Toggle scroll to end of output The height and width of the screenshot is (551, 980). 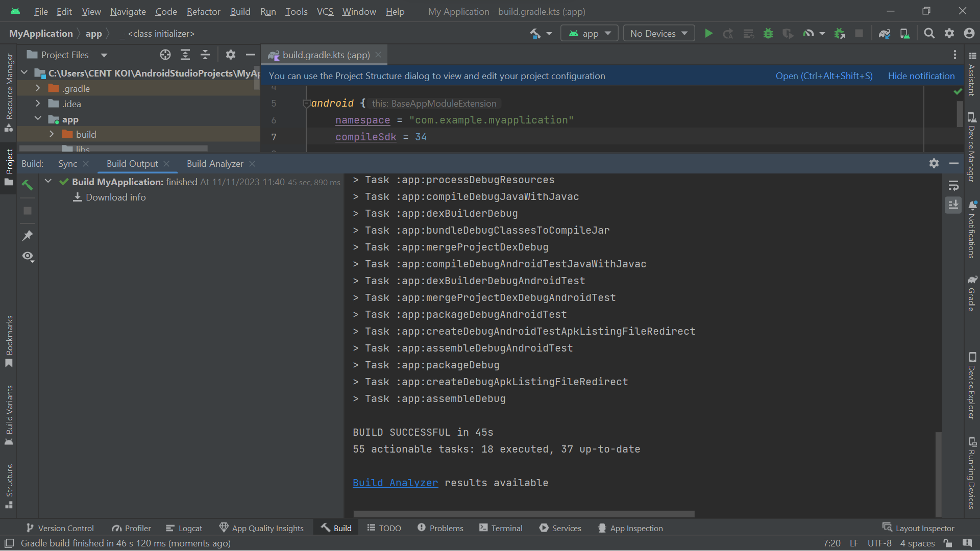953,205
